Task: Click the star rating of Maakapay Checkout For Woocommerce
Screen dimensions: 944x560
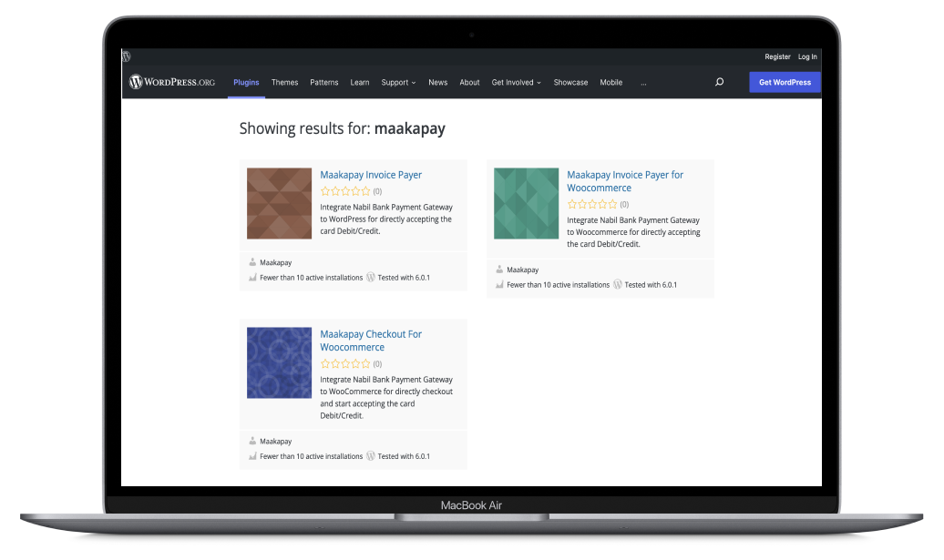Action: click(345, 363)
